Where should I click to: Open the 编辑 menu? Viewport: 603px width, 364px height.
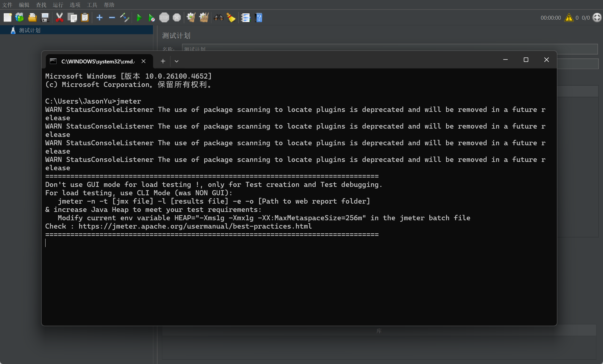point(24,5)
